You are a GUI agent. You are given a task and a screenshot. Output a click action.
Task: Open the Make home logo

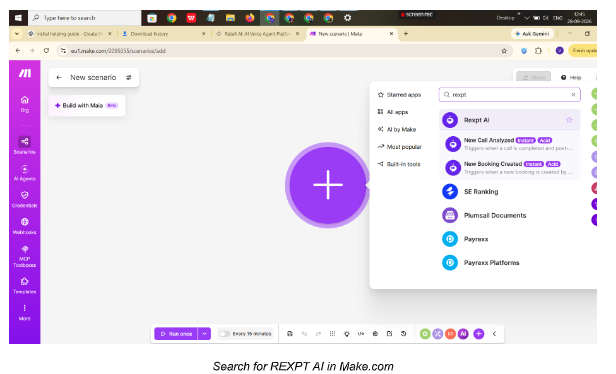tap(25, 73)
